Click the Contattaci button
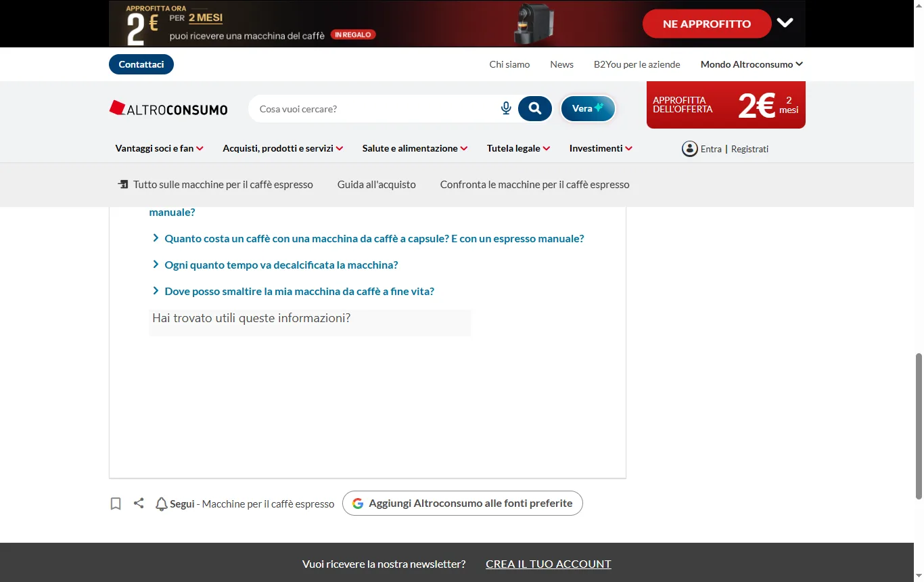 pyautogui.click(x=141, y=64)
